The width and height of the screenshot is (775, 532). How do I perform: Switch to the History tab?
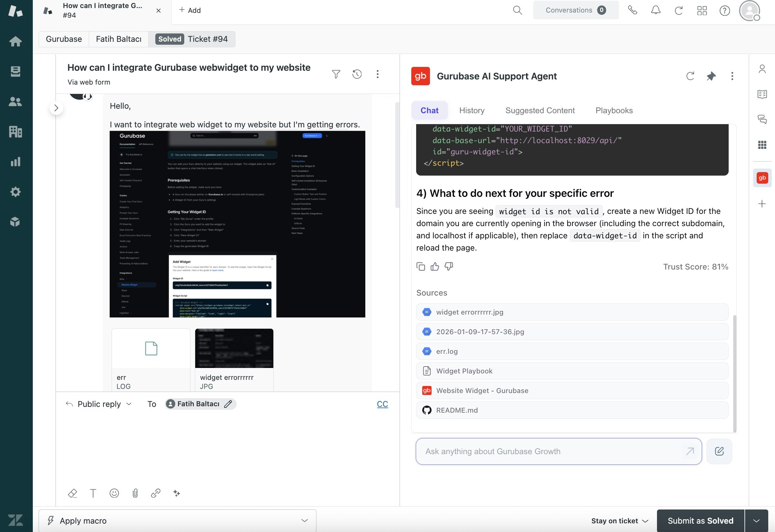472,110
